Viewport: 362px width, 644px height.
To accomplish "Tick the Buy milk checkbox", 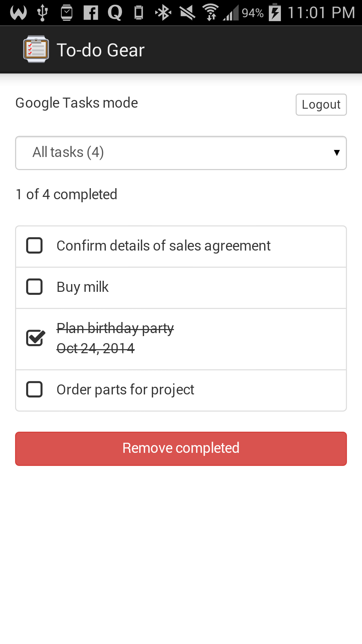I will click(x=35, y=287).
